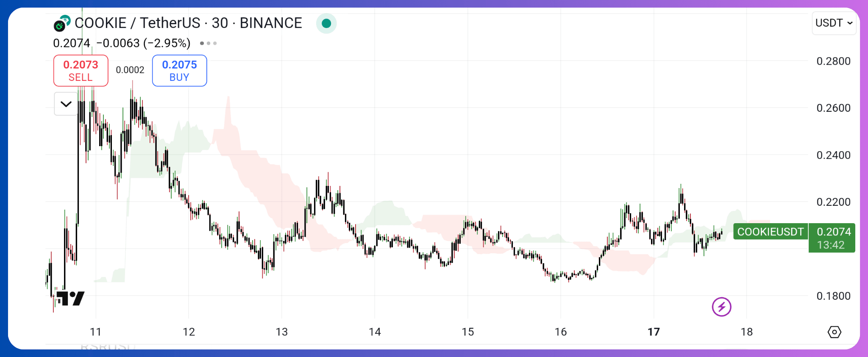Screen dimensions: 868x357
Task: Open the three-dot more options menu
Action: click(208, 43)
